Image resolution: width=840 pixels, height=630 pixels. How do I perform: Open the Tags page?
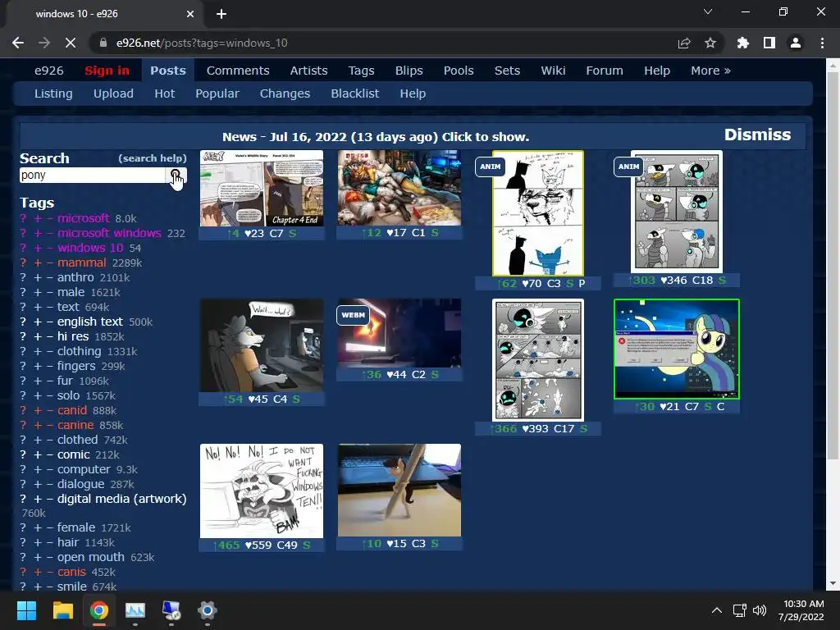361,71
